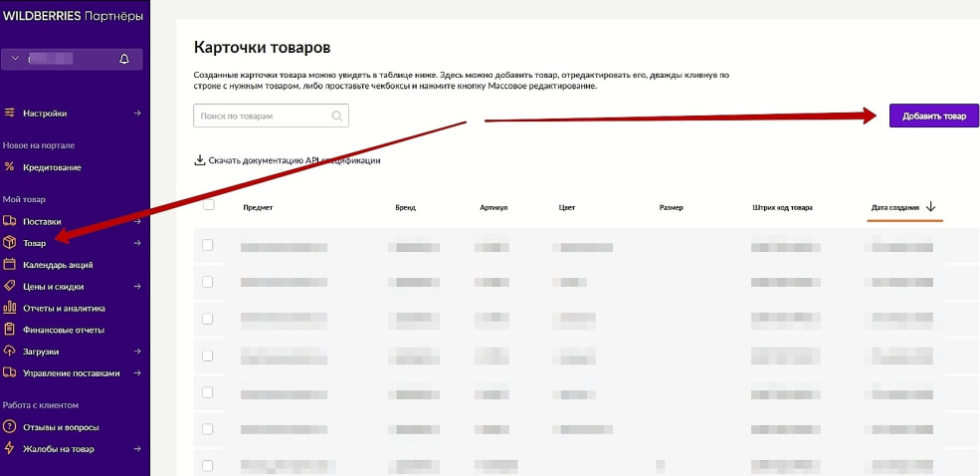Click the notification bell icon

pyautogui.click(x=124, y=60)
